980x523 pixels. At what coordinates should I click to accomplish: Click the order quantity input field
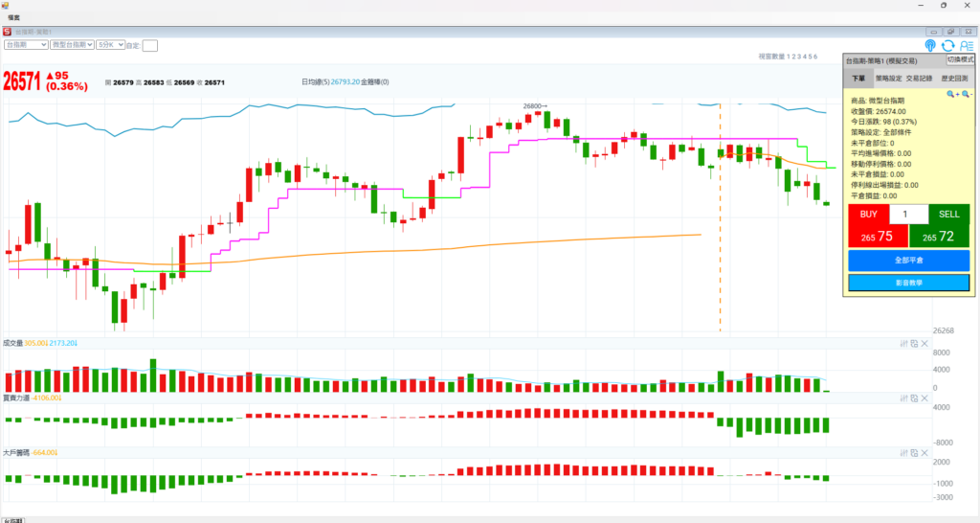point(908,214)
